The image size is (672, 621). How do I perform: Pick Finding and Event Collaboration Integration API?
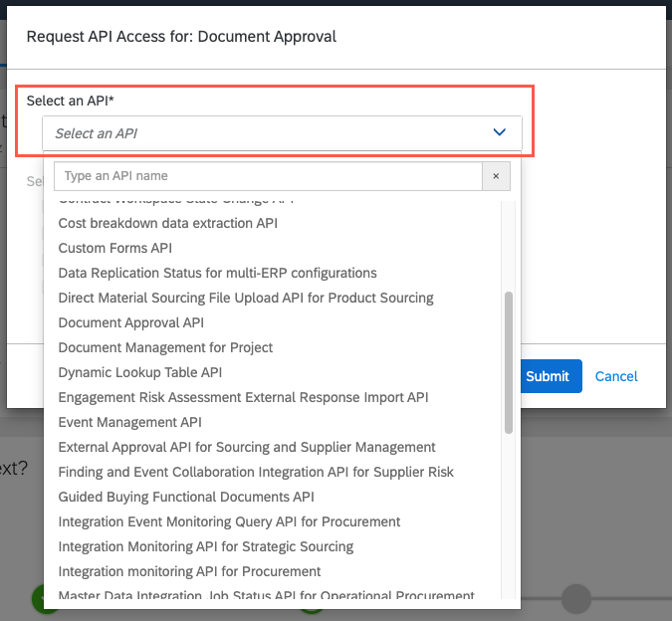click(256, 472)
